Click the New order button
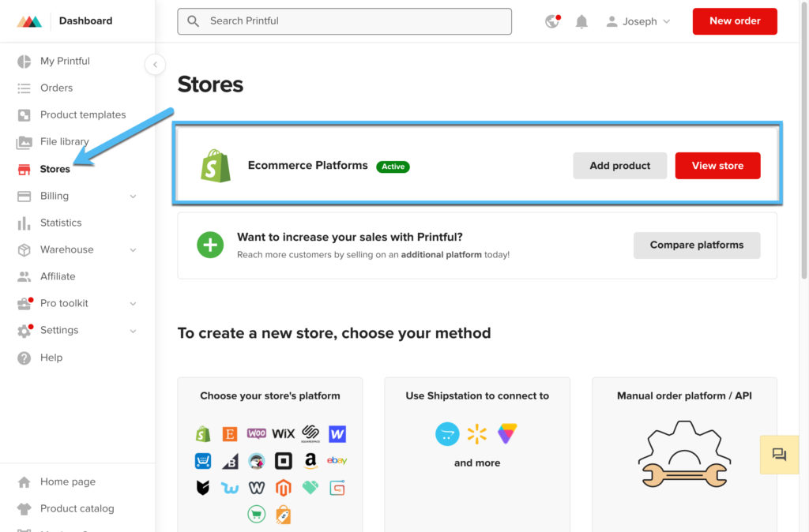This screenshot has width=809, height=532. (x=735, y=21)
